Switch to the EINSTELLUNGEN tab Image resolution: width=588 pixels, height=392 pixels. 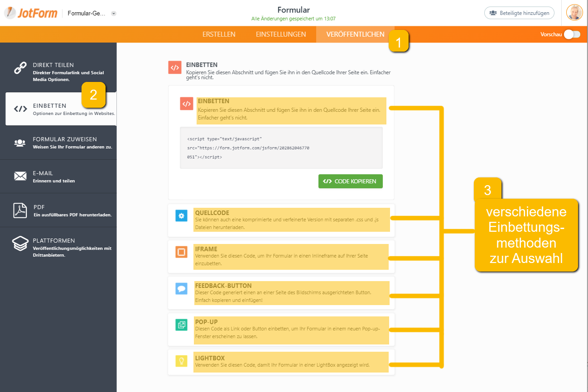(x=281, y=34)
